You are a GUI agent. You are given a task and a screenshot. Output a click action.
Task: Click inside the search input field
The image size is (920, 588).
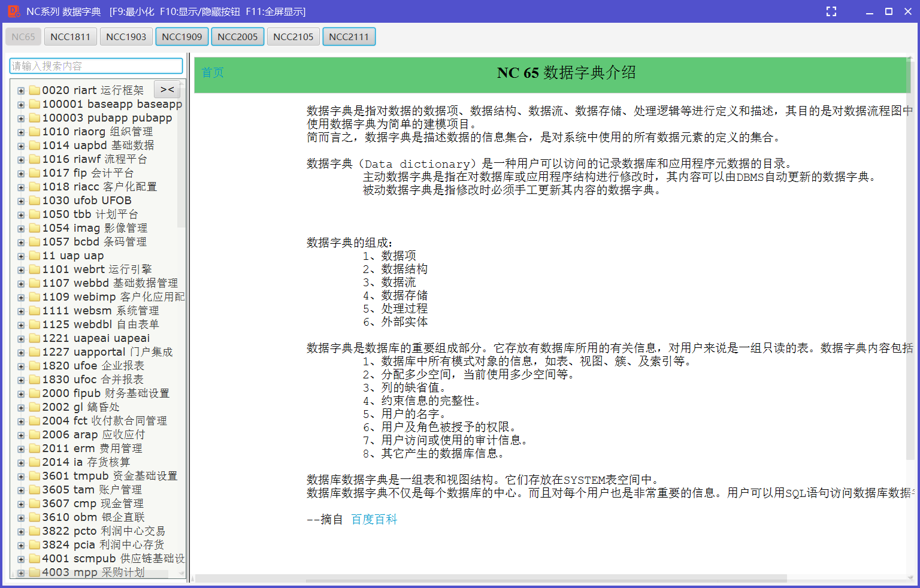tap(96, 66)
